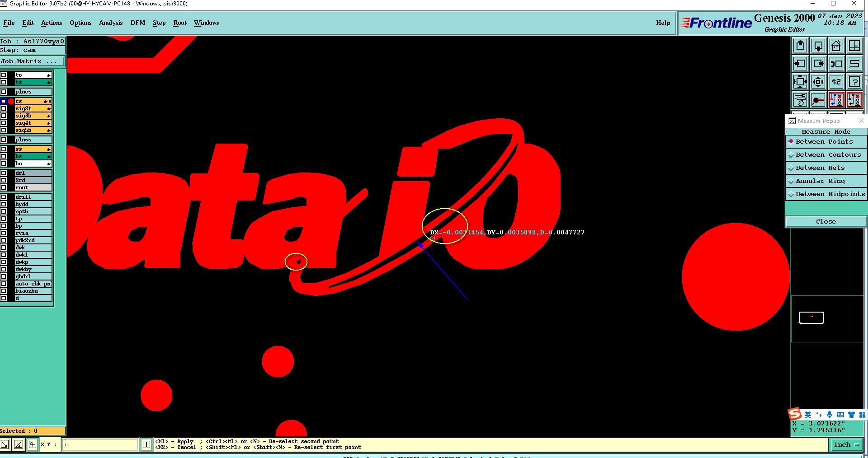Click the pan up view icon
868x458 pixels.
click(x=800, y=46)
